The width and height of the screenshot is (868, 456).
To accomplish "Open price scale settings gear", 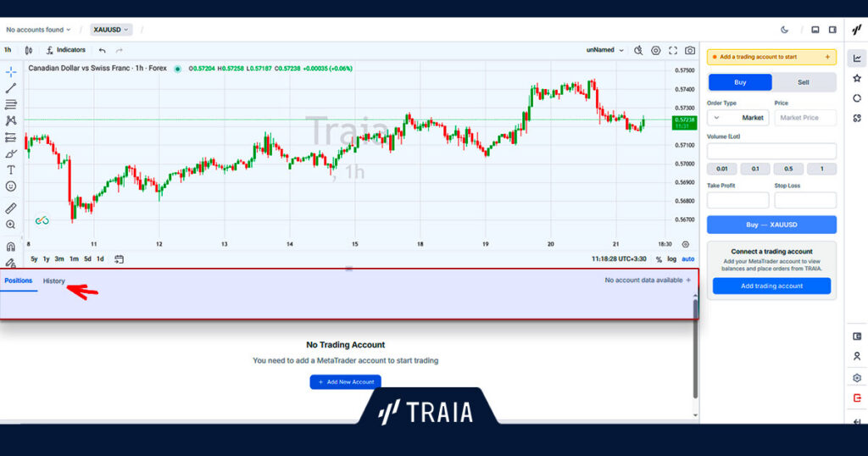I will point(685,244).
